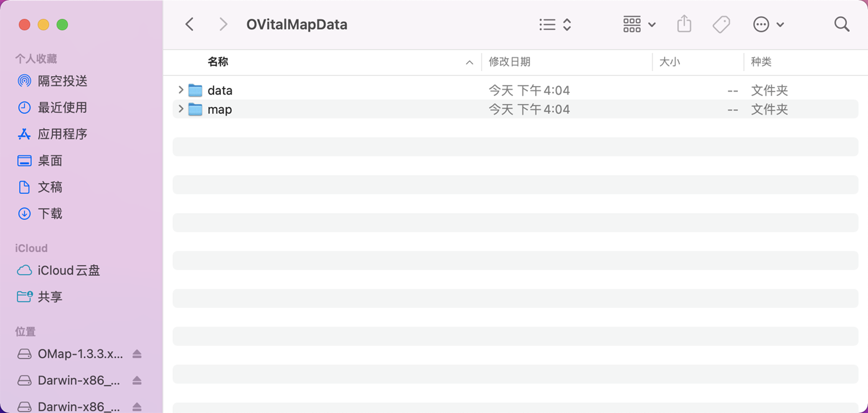Open the Search magnifier icon
868x413 pixels.
[841, 24]
